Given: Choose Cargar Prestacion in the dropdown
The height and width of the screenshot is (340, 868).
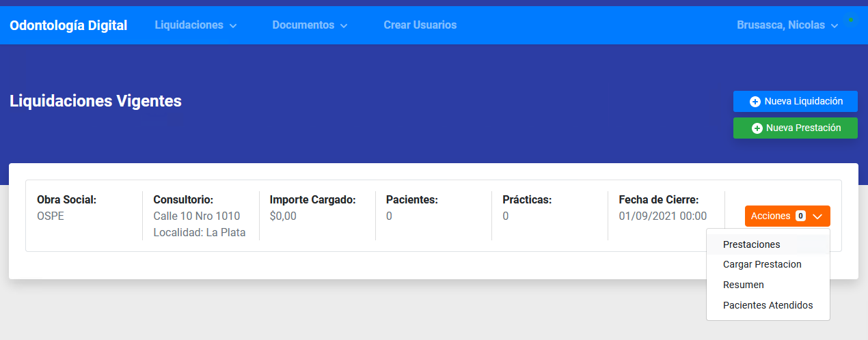Looking at the screenshot, I should click(762, 264).
